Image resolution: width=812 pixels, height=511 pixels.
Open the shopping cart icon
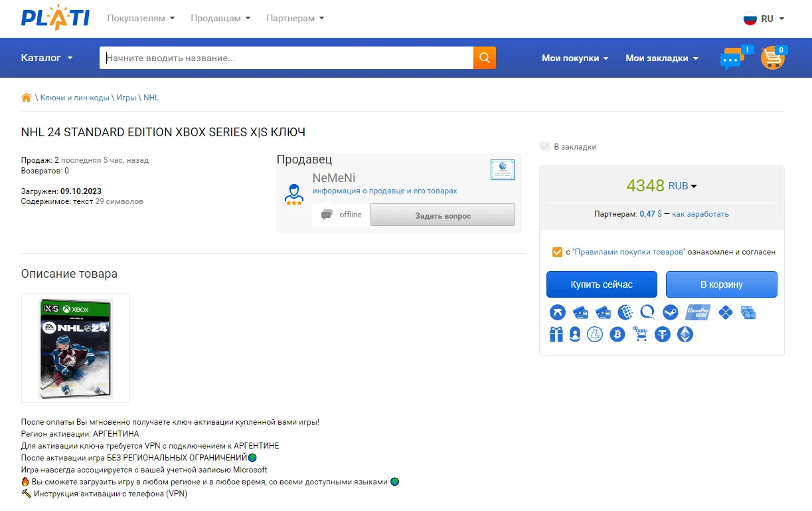click(773, 58)
